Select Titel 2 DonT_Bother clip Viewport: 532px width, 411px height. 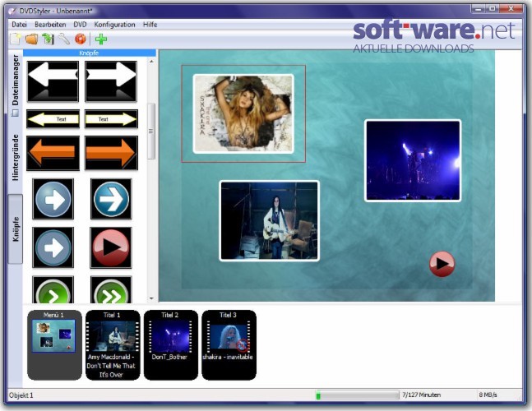coord(171,345)
